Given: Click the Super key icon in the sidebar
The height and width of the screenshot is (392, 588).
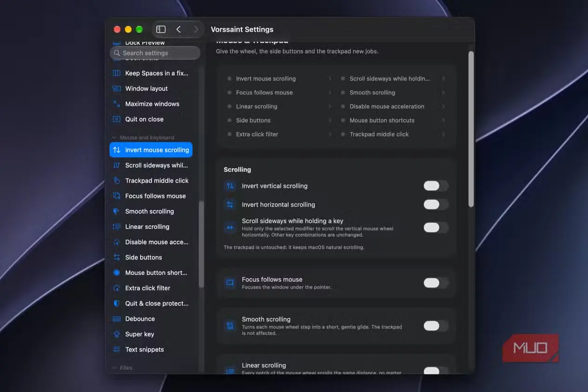Looking at the screenshot, I should tap(117, 334).
